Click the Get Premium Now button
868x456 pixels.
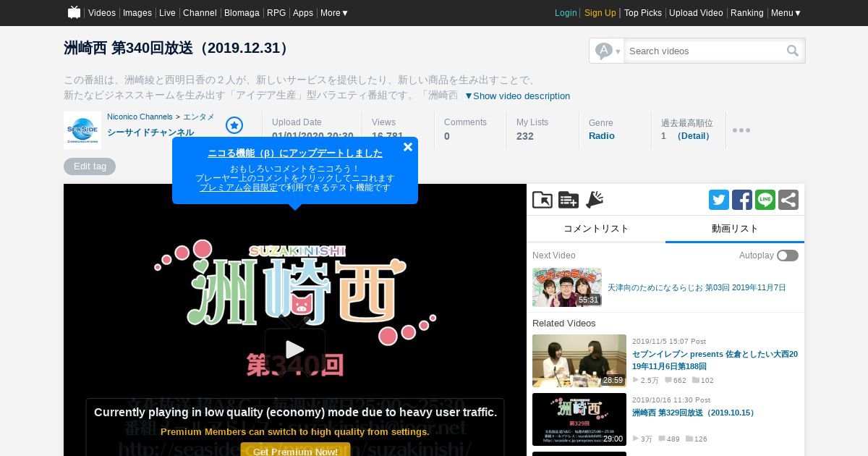click(x=295, y=450)
